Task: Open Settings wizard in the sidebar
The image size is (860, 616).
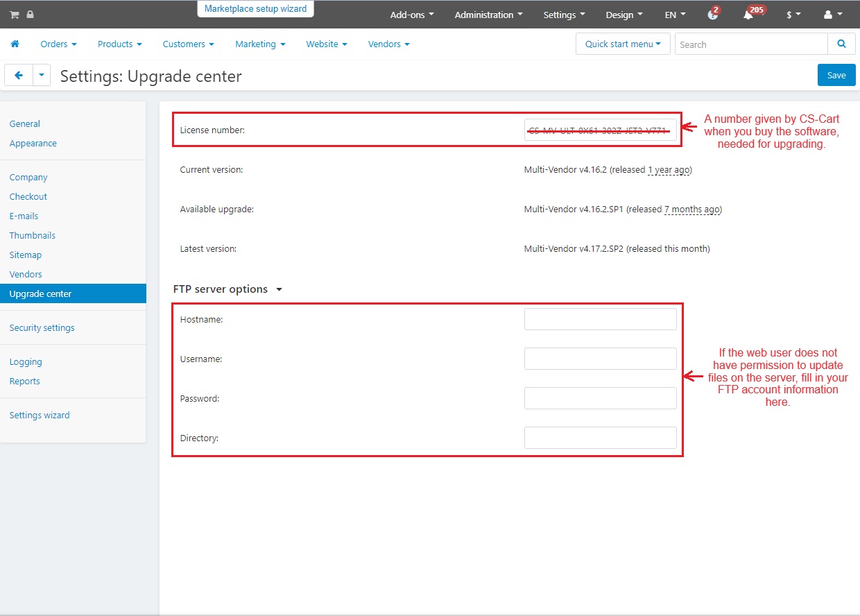Action: coord(40,415)
